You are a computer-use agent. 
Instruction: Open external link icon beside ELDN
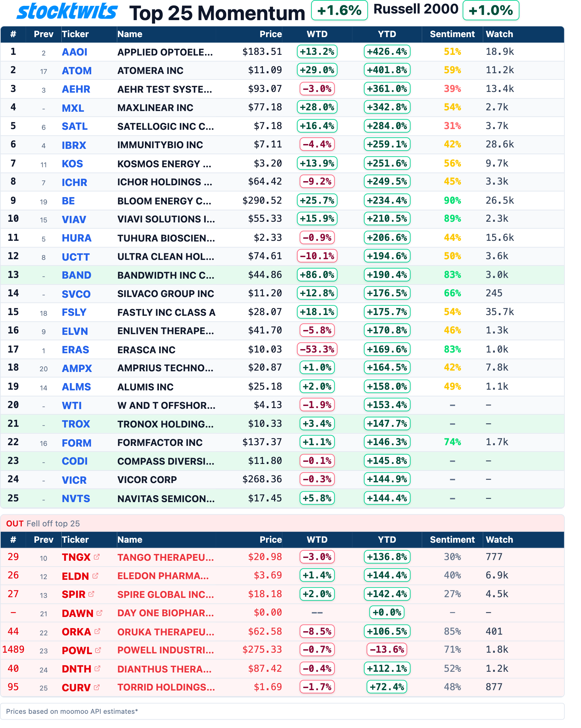(x=95, y=576)
